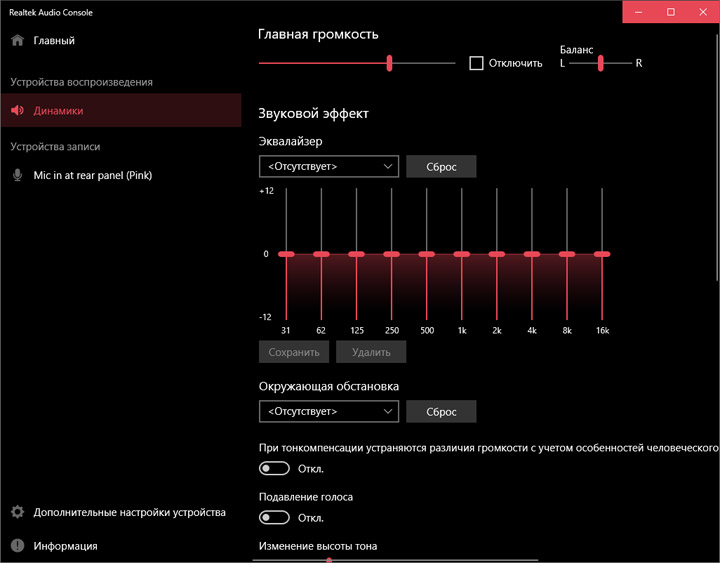
Task: Click the 125 Hz equalizer band handle
Action: coord(356,254)
